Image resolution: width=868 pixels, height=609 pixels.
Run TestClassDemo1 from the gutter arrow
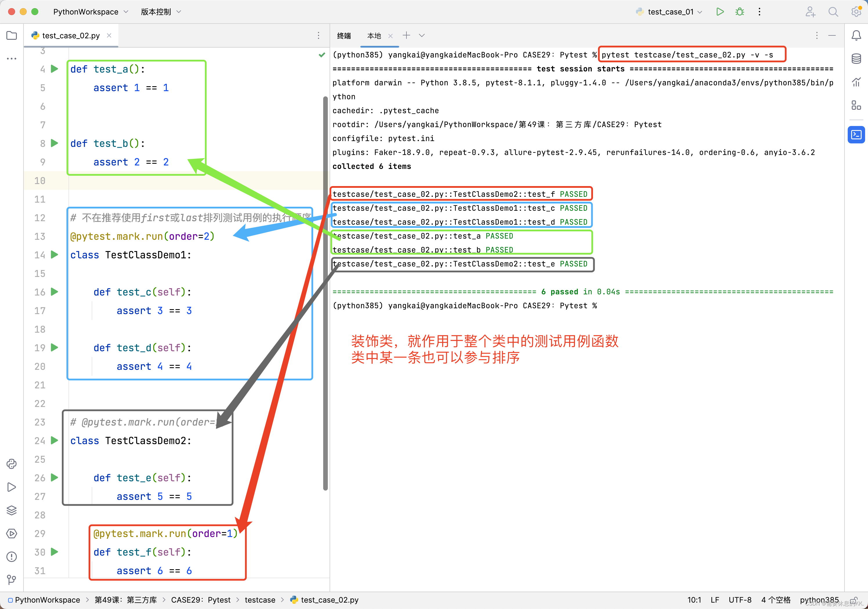55,255
